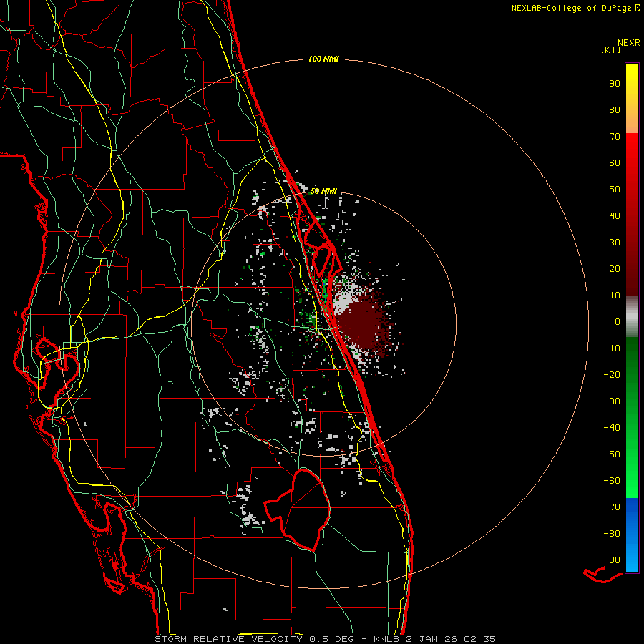
Task: Click the positive 30 scale value
Action: tap(615, 243)
